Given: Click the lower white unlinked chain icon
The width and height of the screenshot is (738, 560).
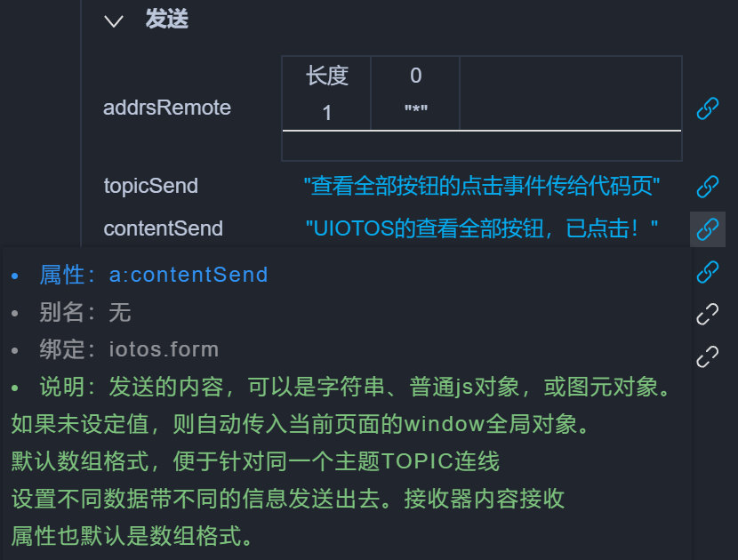Looking at the screenshot, I should 707,356.
